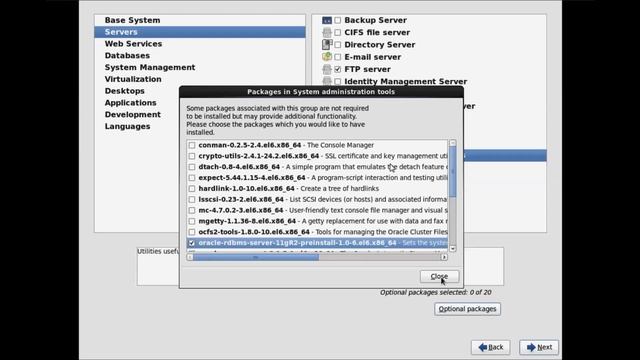Enable the Backup Server checkbox
The height and width of the screenshot is (360, 640).
pyautogui.click(x=338, y=20)
